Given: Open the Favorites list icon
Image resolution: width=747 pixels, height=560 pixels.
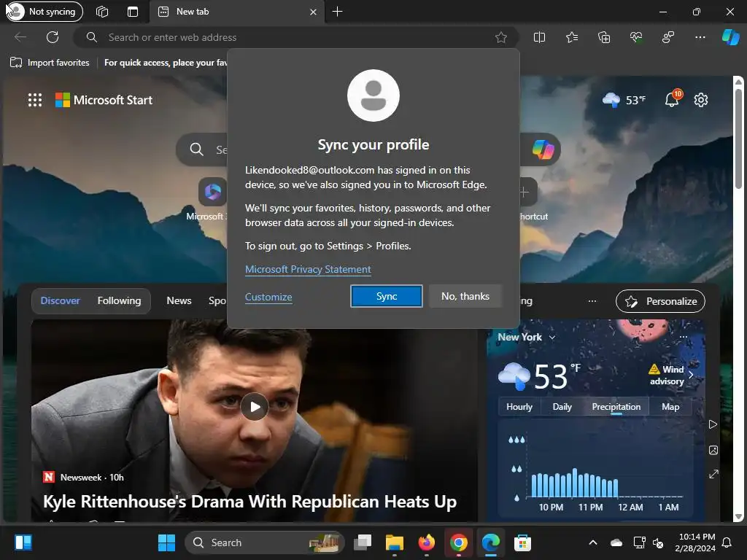Looking at the screenshot, I should 572,37.
